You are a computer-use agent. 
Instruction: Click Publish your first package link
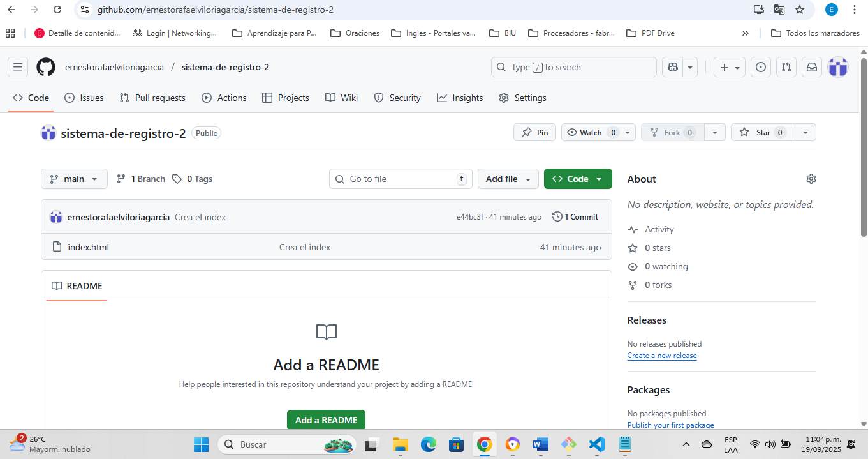671,425
